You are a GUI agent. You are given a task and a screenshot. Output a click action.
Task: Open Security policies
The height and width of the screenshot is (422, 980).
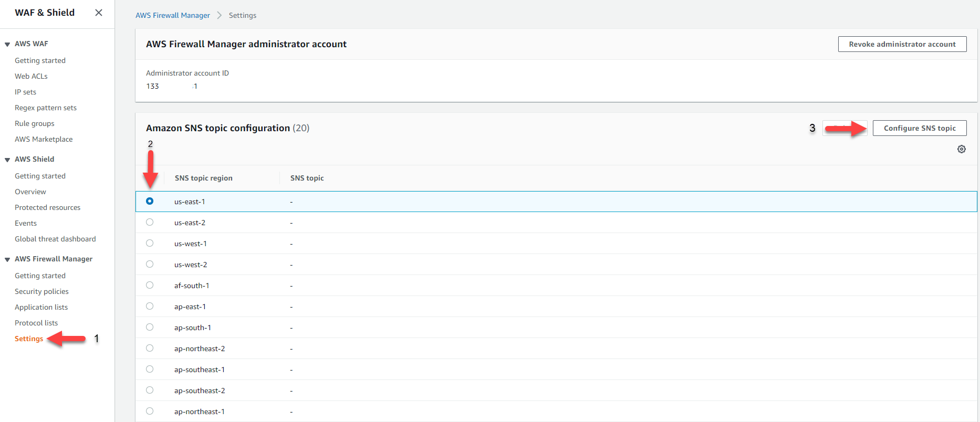[41, 291]
